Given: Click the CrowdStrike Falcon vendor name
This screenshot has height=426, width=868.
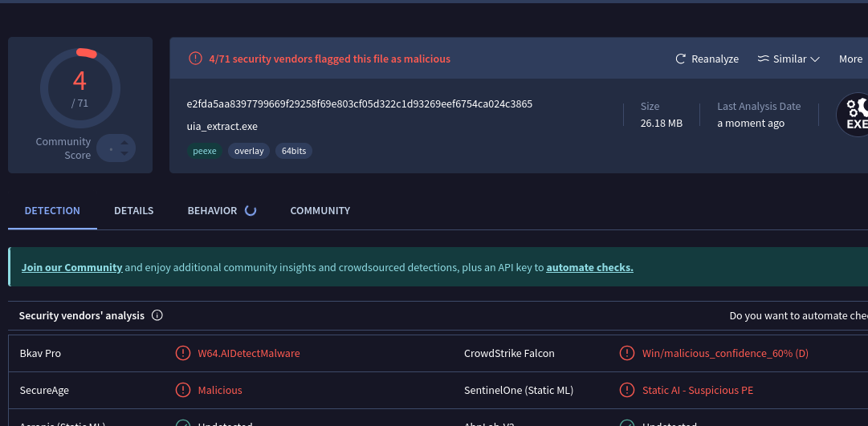Looking at the screenshot, I should point(509,353).
